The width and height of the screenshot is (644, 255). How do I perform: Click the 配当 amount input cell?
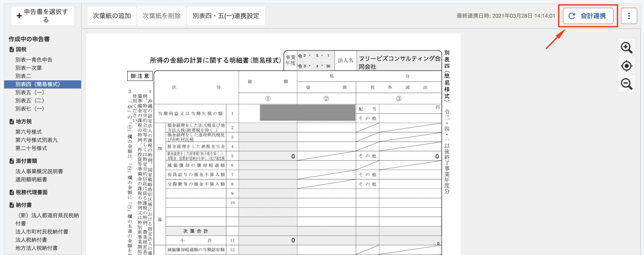(x=410, y=109)
